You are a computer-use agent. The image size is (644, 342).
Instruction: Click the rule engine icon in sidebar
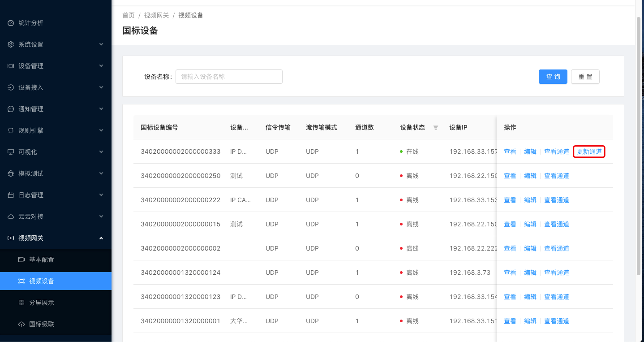(x=11, y=130)
